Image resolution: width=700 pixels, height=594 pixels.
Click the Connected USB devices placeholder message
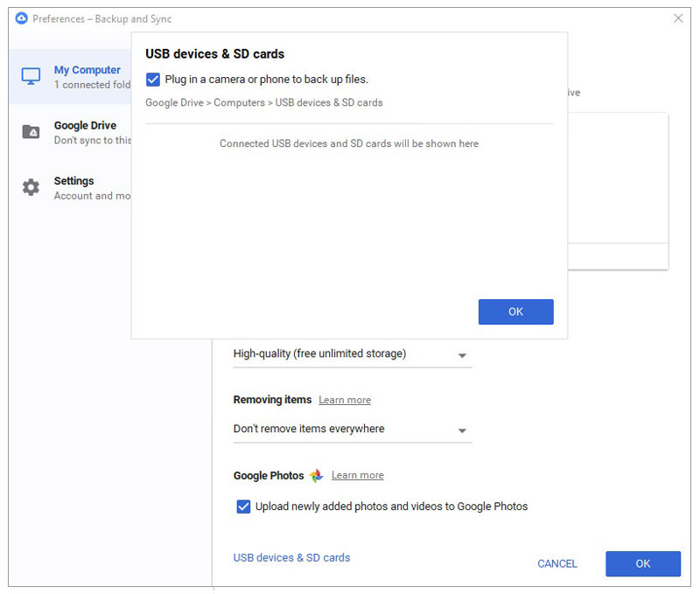[349, 143]
